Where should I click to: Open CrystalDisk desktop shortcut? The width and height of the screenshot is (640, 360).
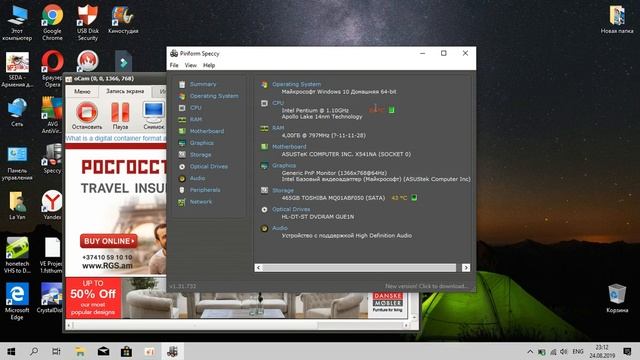51,298
